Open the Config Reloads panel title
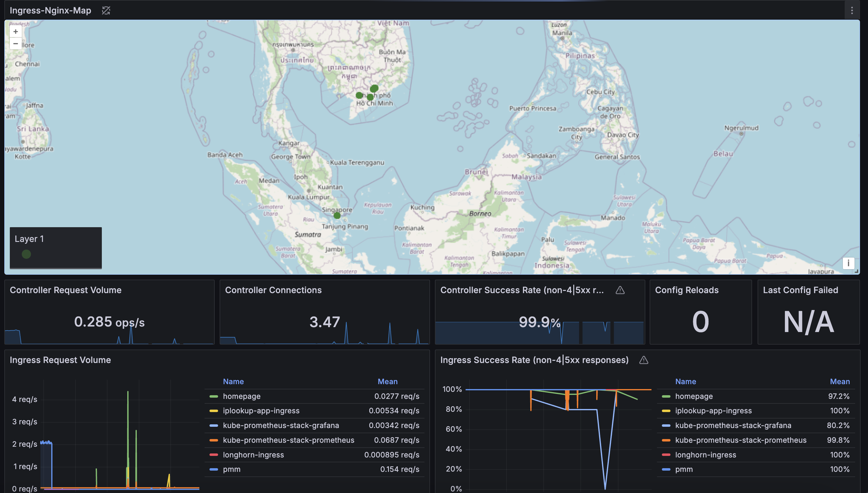The image size is (868, 493). (x=686, y=290)
